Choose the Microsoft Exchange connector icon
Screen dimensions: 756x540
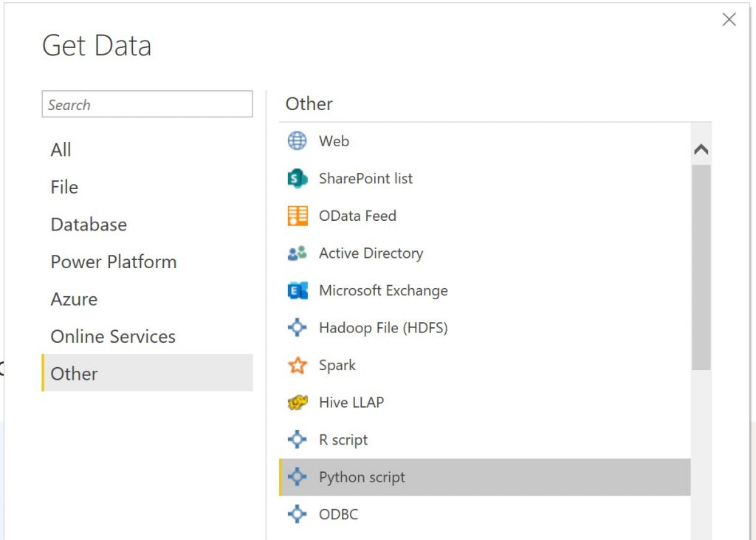(x=296, y=290)
